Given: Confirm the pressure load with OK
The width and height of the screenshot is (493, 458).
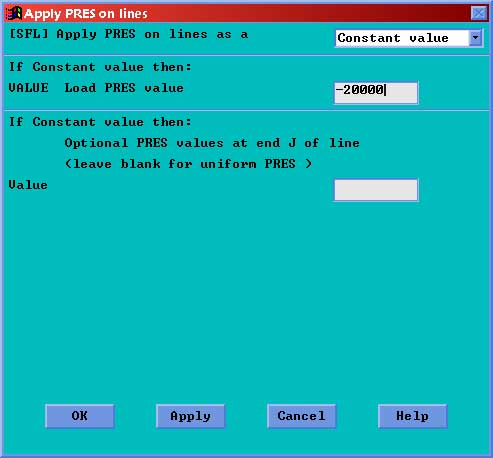Looking at the screenshot, I should (x=80, y=416).
